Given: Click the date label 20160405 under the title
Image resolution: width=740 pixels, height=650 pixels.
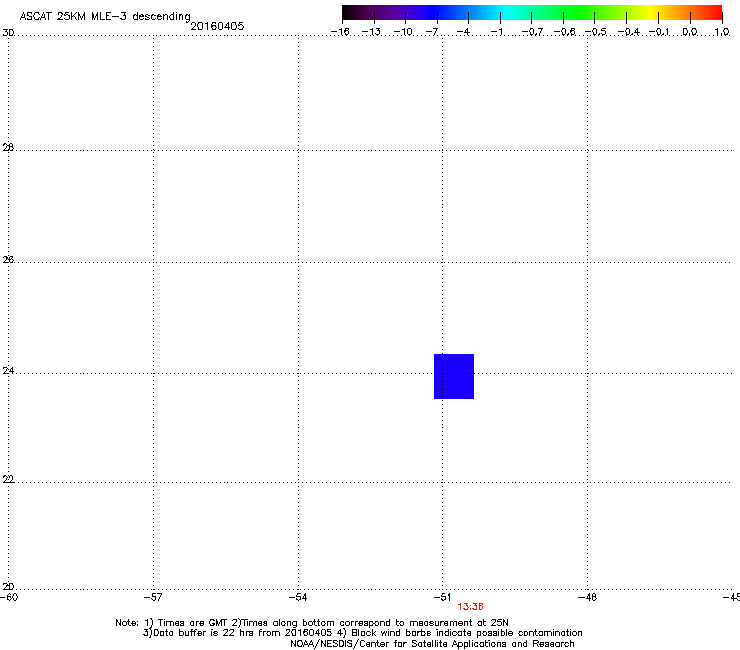Looking at the screenshot, I should click(217, 26).
